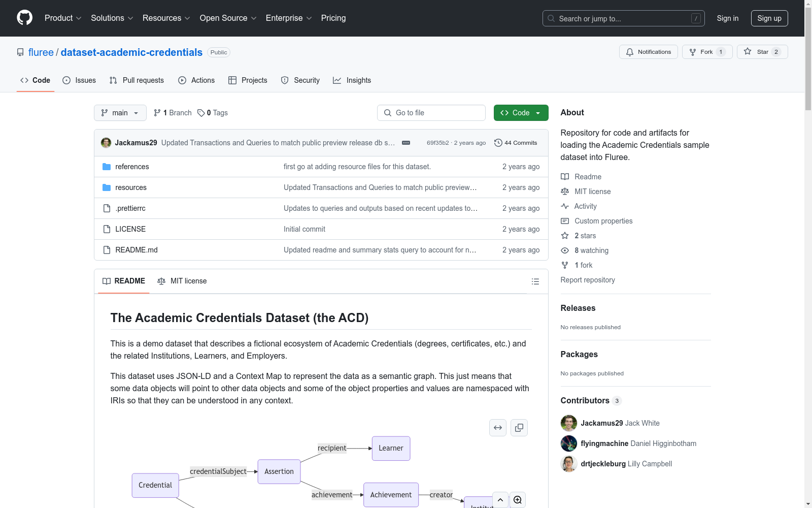Screen dimensions: 812x508
Task: Switch to the Security tab
Action: (x=300, y=80)
